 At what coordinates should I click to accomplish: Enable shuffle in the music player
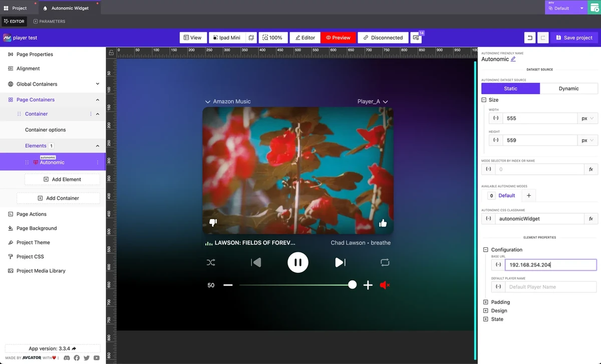click(211, 262)
